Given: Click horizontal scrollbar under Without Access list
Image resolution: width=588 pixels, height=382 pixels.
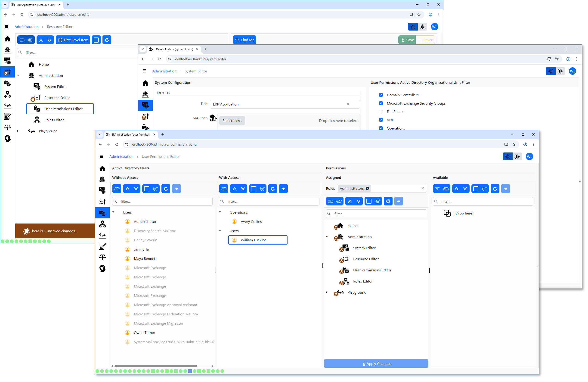Looking at the screenshot, I should point(156,366).
